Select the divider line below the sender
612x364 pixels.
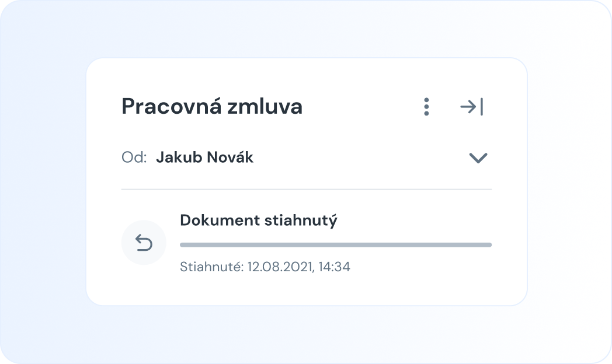(306, 189)
